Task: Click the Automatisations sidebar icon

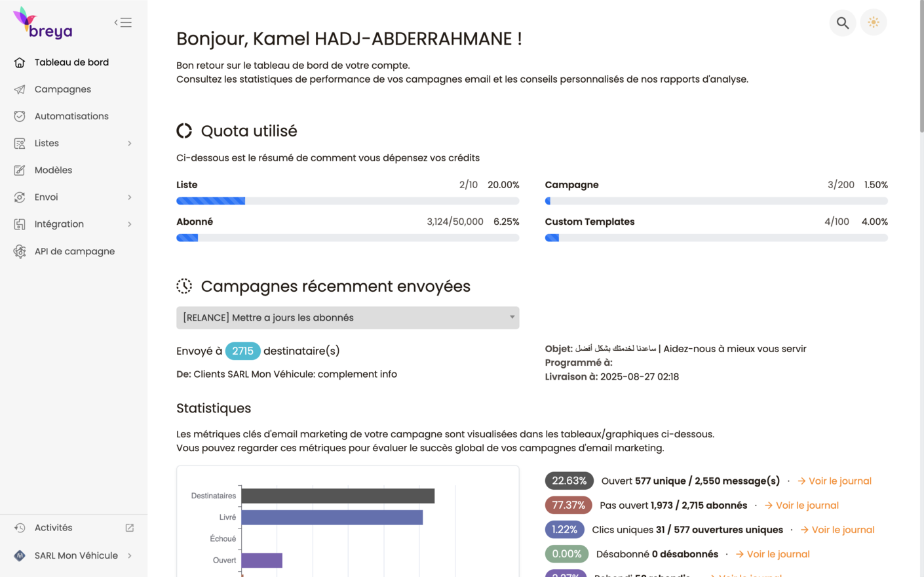Action: click(20, 117)
